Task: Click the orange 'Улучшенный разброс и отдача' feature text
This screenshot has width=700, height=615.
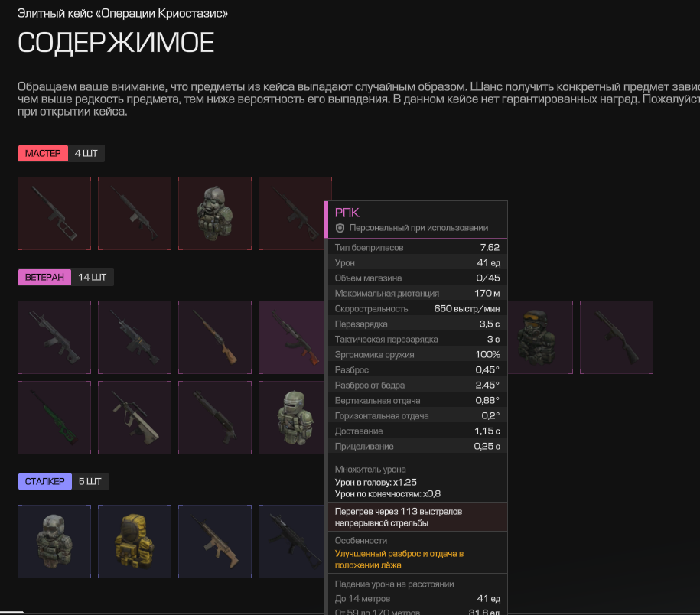Action: click(399, 559)
